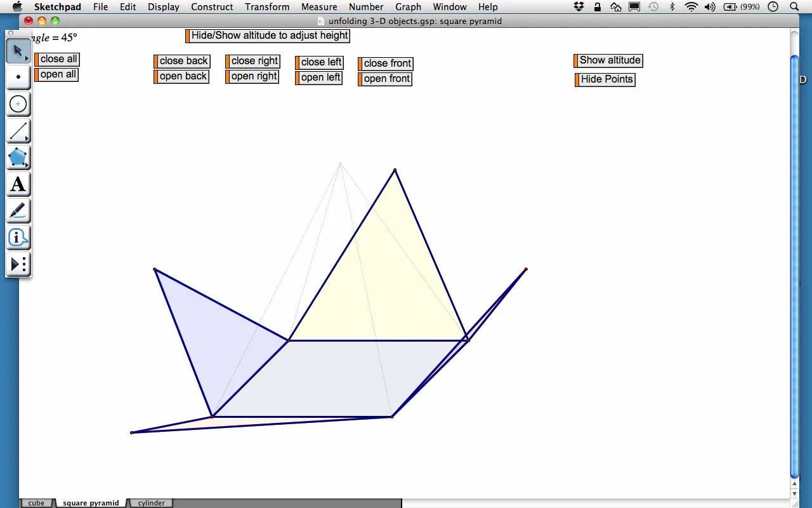
Task: Click the home sync menu bar icon
Action: [x=615, y=7]
